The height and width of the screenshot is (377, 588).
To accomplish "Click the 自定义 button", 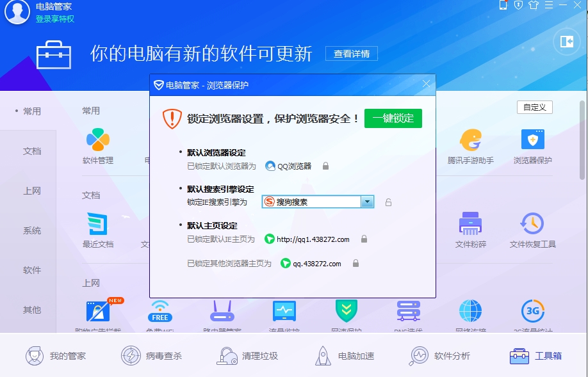I will [535, 107].
